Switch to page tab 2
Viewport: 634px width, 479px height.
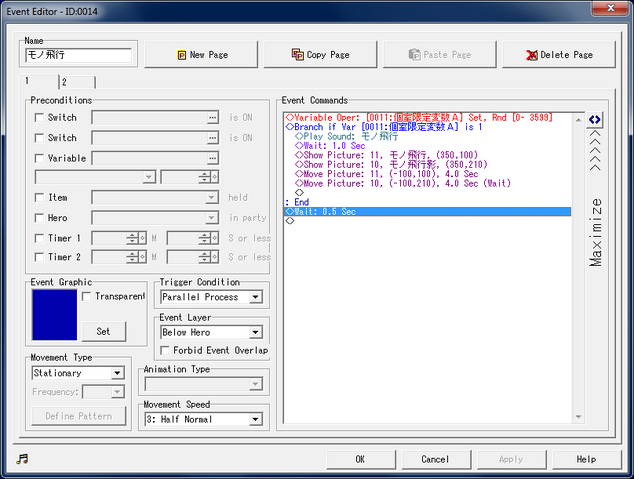[x=77, y=82]
